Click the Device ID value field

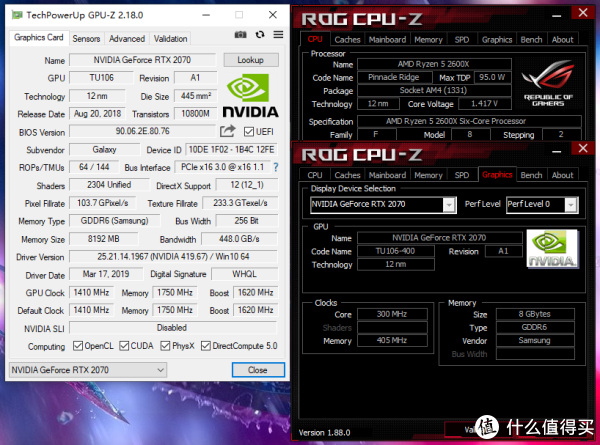coord(232,150)
